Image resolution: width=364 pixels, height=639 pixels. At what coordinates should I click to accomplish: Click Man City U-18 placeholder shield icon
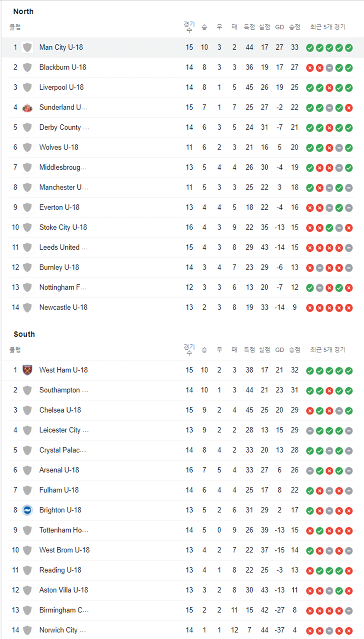tap(27, 47)
